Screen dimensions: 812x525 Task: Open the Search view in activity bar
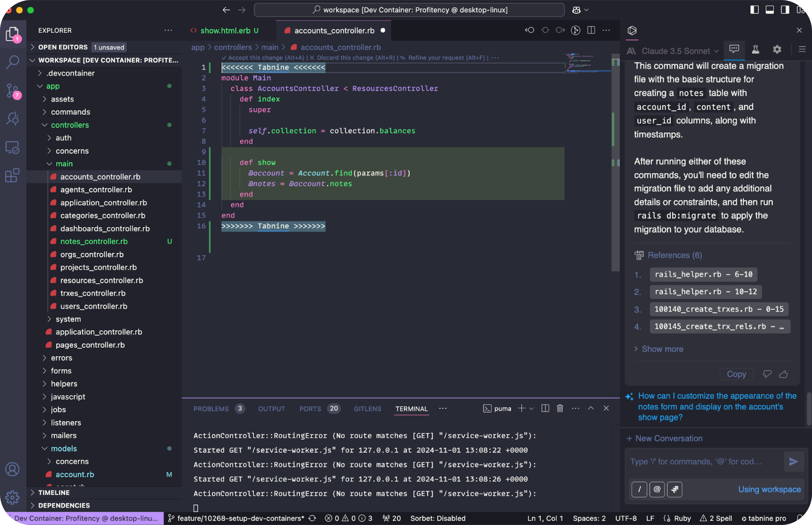13,62
